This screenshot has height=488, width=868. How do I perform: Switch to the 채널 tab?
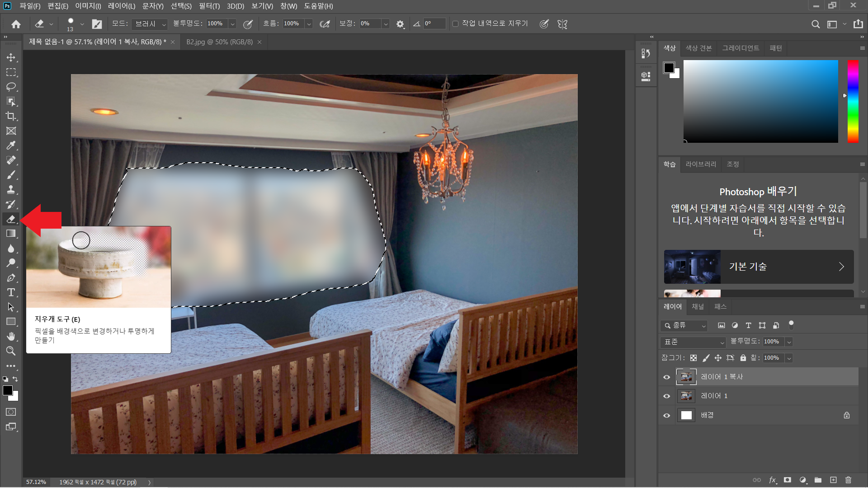click(698, 306)
